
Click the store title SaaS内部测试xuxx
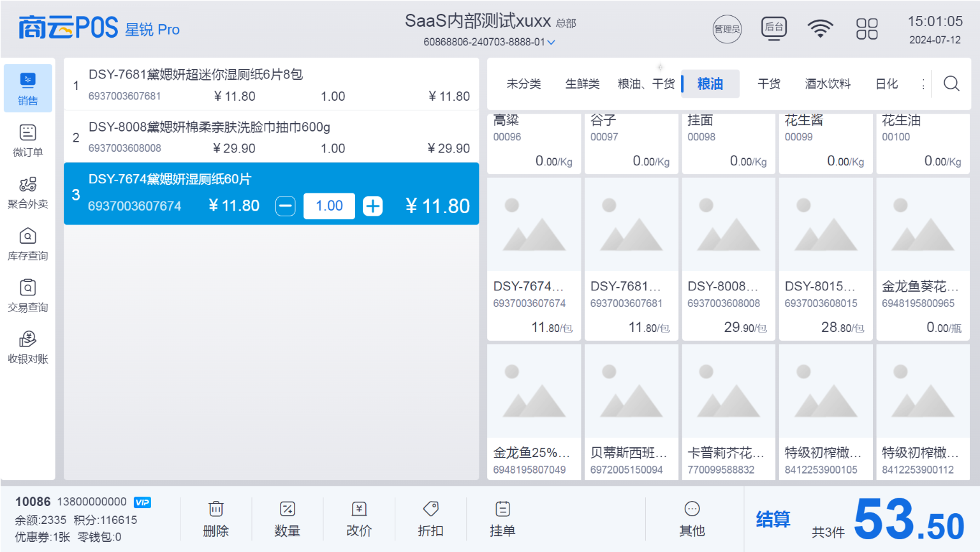[x=478, y=21]
